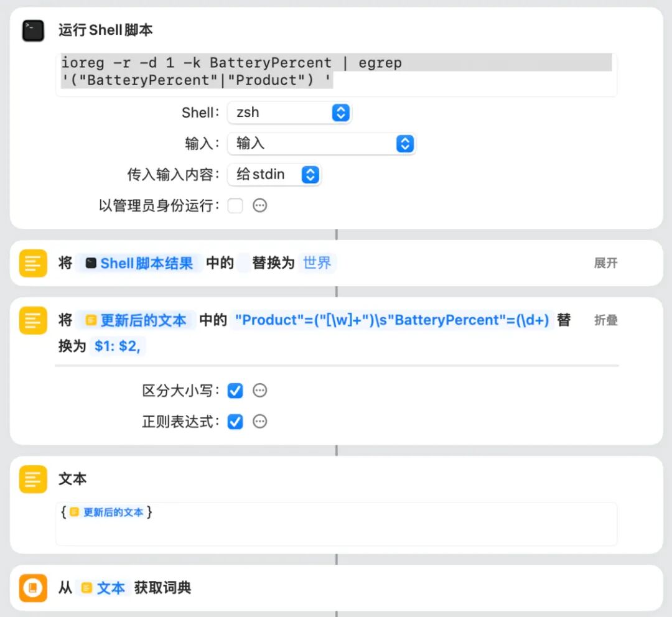Uncheck the 区分大小写 checkbox
This screenshot has height=617, width=672.
(235, 391)
